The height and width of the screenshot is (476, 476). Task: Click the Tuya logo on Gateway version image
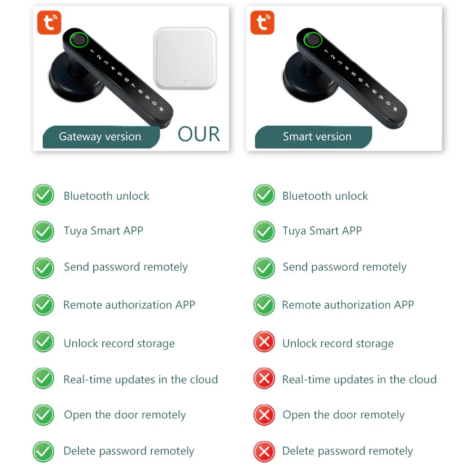point(49,23)
